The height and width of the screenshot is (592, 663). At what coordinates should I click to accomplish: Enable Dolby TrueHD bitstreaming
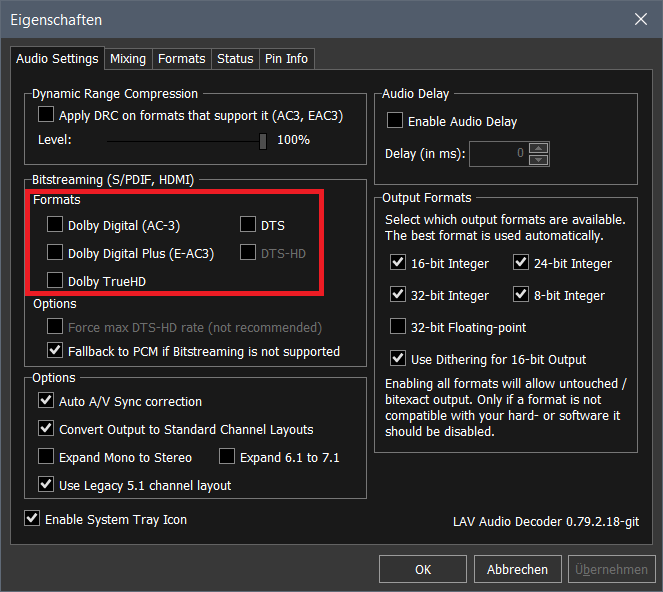[x=55, y=280]
